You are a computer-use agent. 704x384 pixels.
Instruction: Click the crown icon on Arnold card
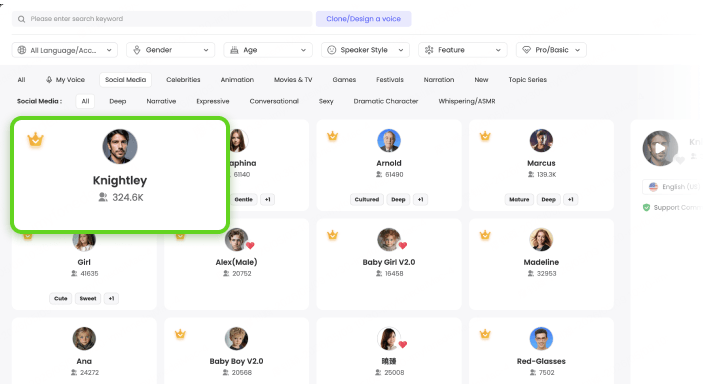332,136
